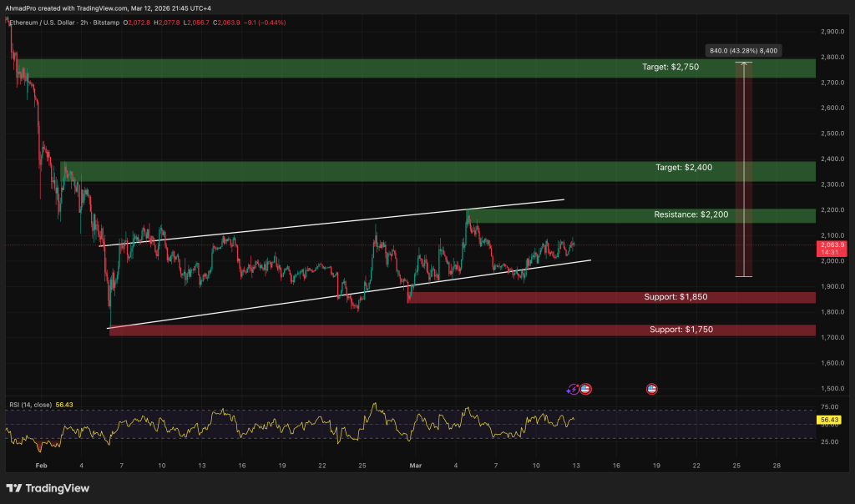Click the 840.0 (43.28%) measurement label
Image resolution: width=855 pixels, height=504 pixels.
click(x=743, y=51)
